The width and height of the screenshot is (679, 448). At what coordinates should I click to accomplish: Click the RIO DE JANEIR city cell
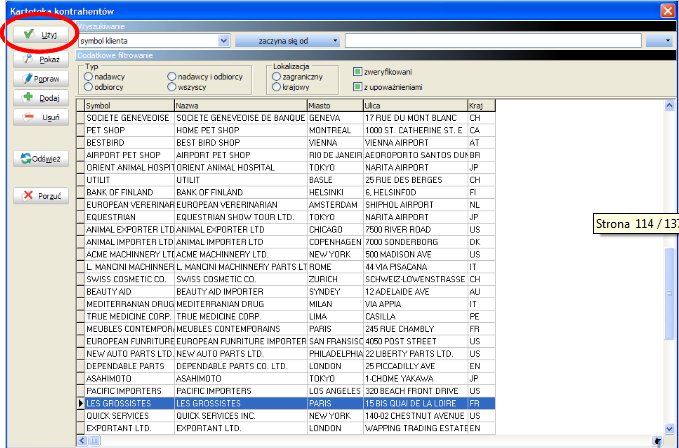point(335,155)
